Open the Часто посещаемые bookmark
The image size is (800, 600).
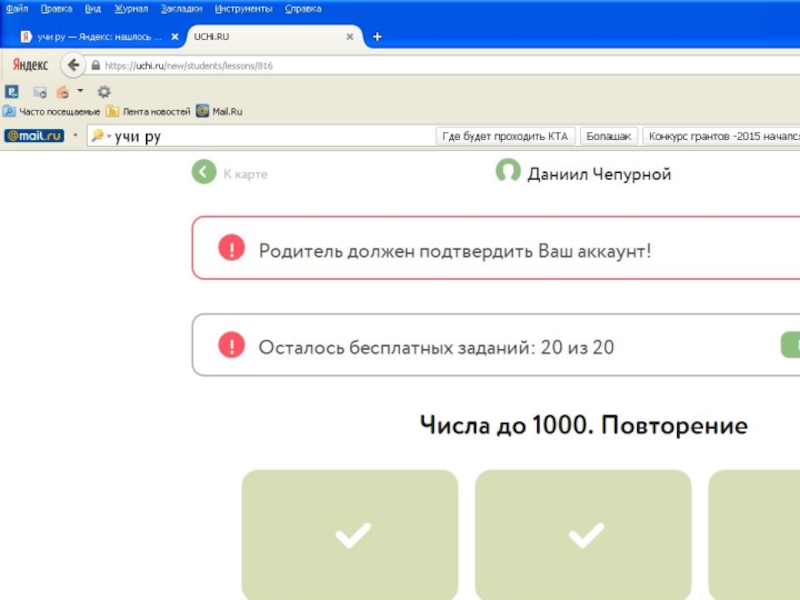[x=52, y=111]
